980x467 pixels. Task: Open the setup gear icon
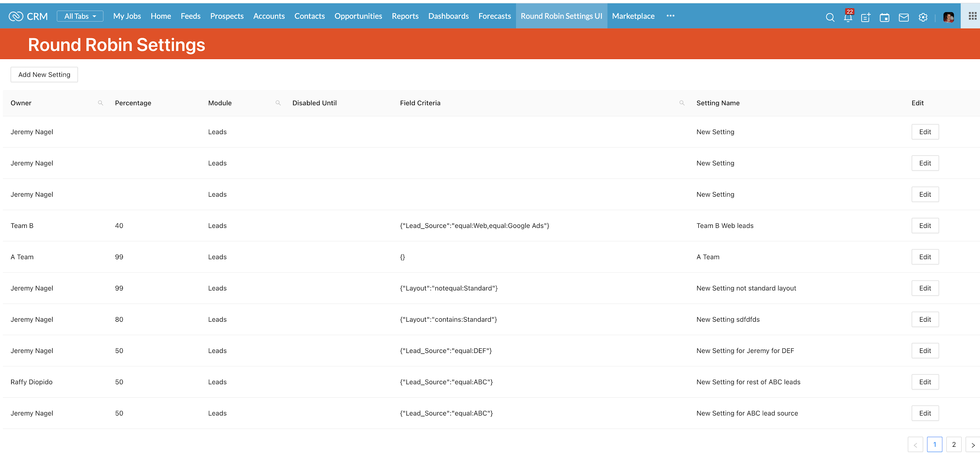pyautogui.click(x=923, y=17)
